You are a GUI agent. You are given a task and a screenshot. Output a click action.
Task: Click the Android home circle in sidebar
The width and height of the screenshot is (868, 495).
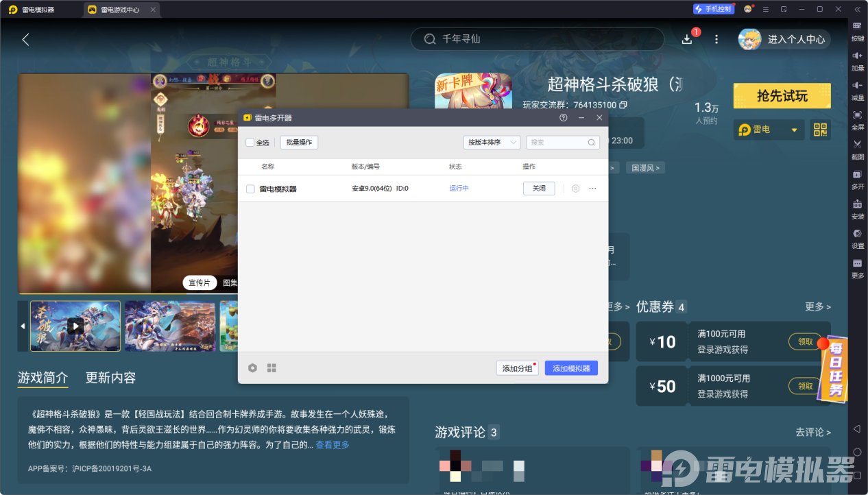(x=857, y=452)
